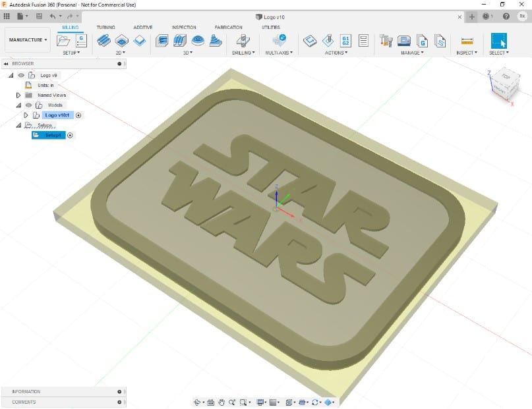Open the Post Library icon
Image resolution: width=532 pixels, height=409 pixels.
[422, 41]
